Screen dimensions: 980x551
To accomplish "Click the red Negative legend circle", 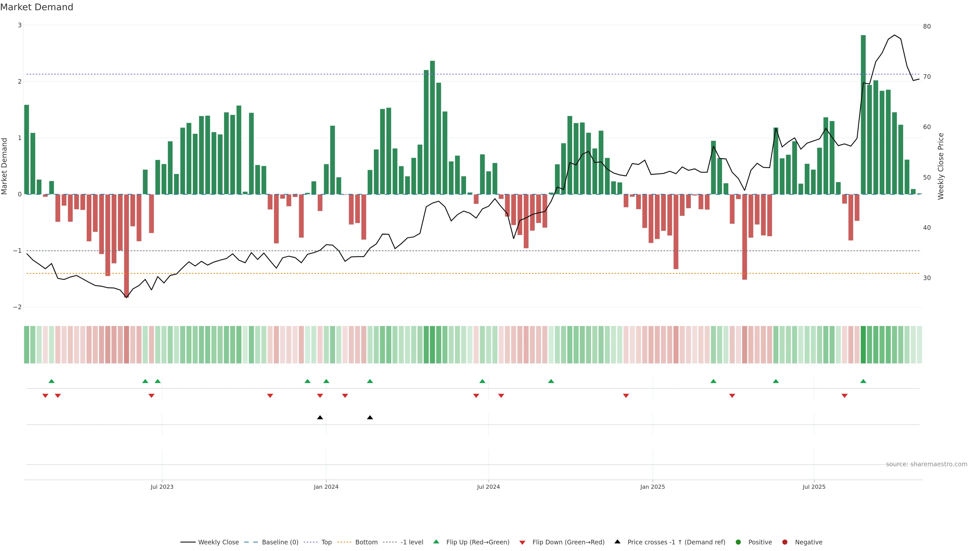I will [x=785, y=542].
